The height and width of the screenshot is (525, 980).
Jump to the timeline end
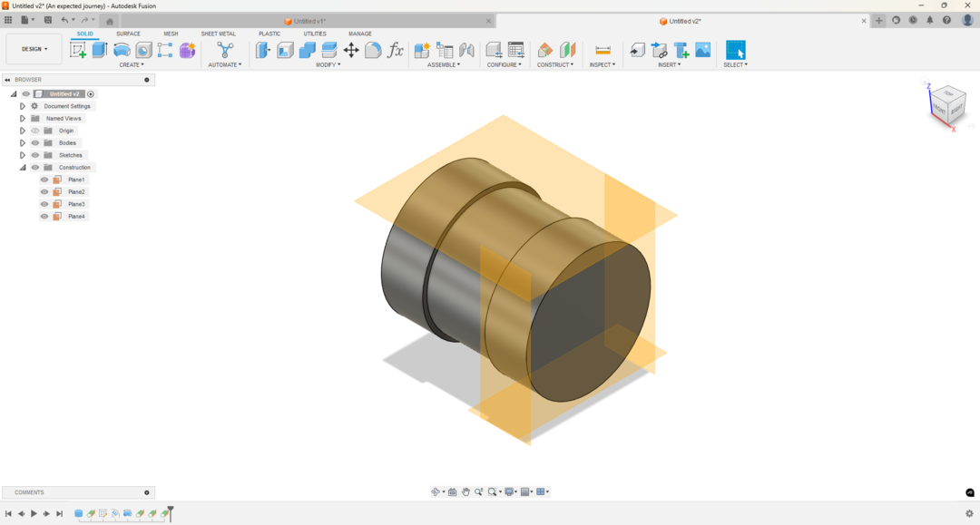coord(59,514)
